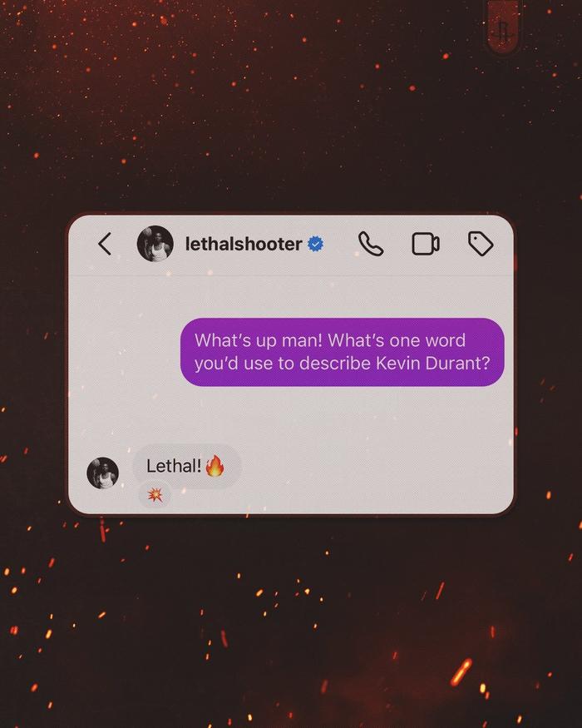Select the gray Lethal! reply bubble
Viewport: 582px width, 728px height.
click(186, 466)
